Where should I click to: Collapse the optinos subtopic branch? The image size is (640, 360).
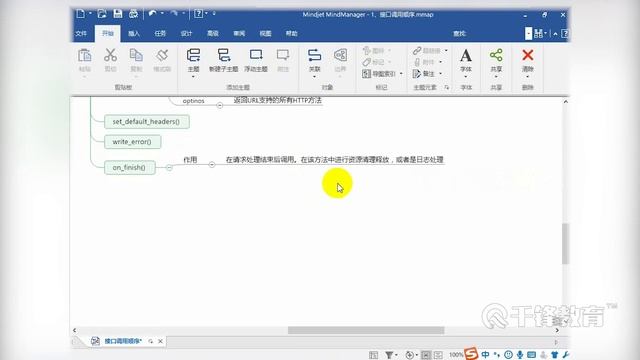tap(220, 105)
